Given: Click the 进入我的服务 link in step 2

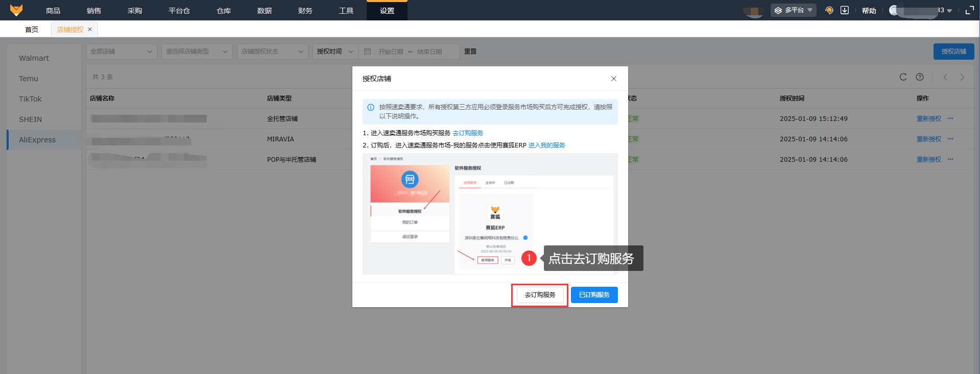Looking at the screenshot, I should (547, 145).
